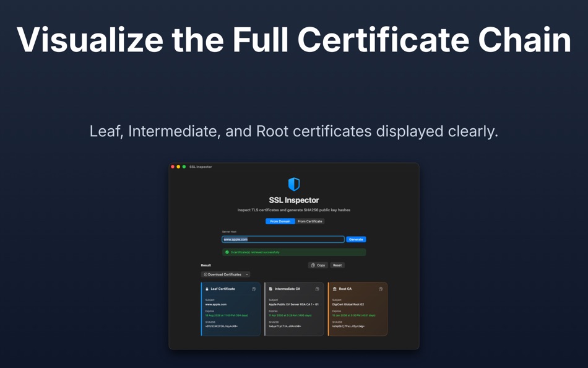Viewport: 588px width, 368px height.
Task: Click the Reset button
Action: coord(337,265)
